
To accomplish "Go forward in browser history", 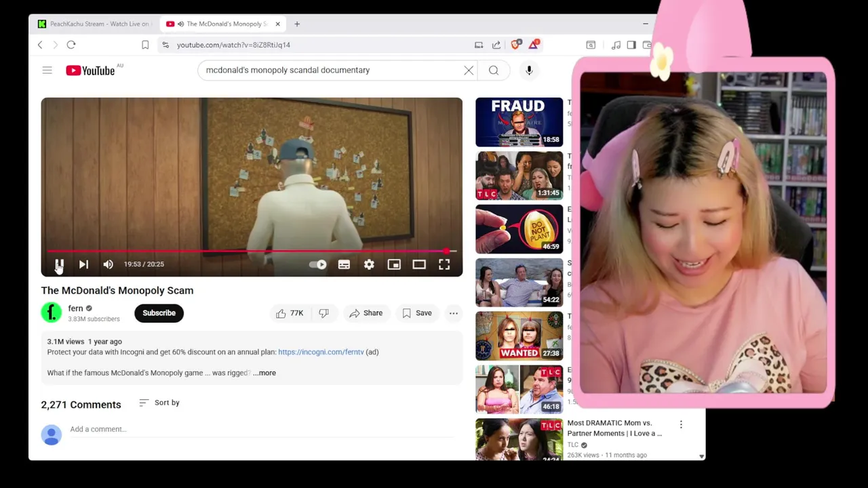I will (55, 45).
